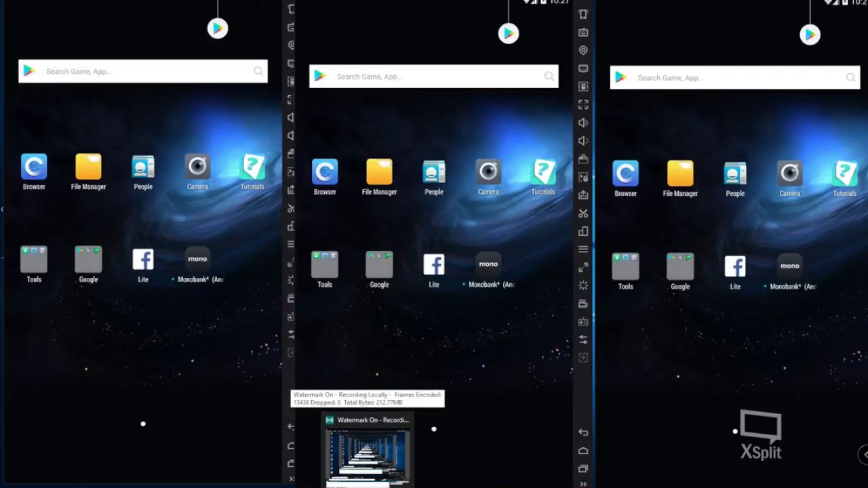Open File Manager in the middle emulator
868x488 pixels.
click(379, 172)
